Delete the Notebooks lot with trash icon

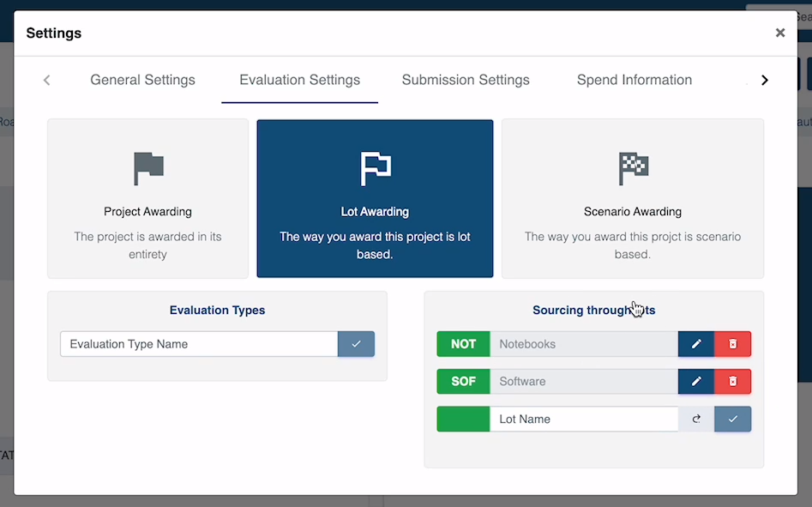pyautogui.click(x=732, y=344)
